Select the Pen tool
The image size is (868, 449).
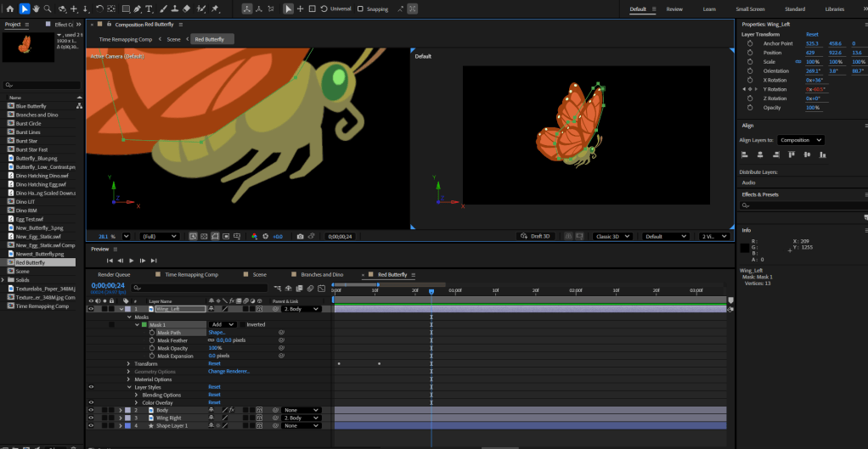pos(138,8)
